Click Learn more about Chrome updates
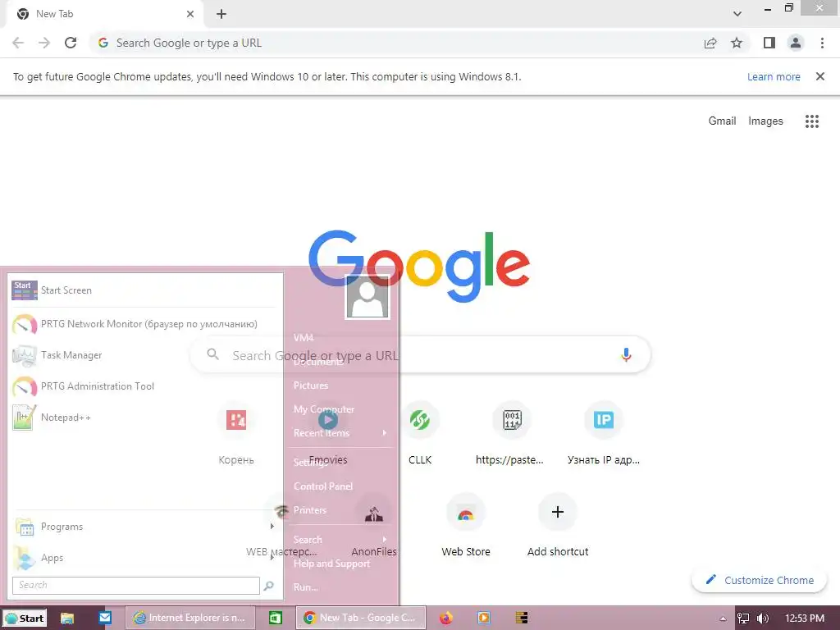Screen dimensions: 840x630 (x=774, y=76)
